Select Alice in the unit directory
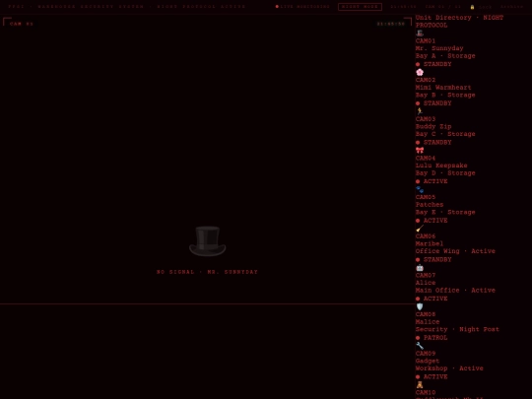This screenshot has height=399, width=532. pyautogui.click(x=426, y=283)
